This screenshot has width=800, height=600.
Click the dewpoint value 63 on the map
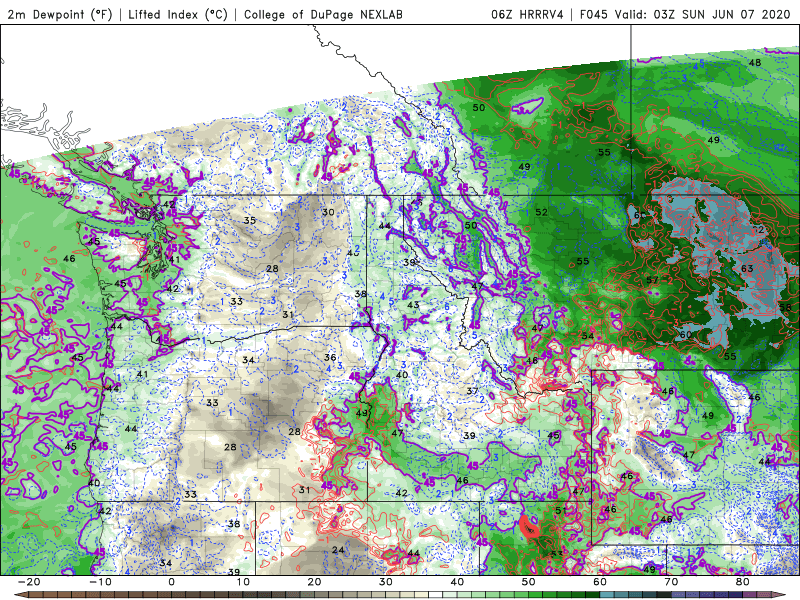click(x=747, y=268)
